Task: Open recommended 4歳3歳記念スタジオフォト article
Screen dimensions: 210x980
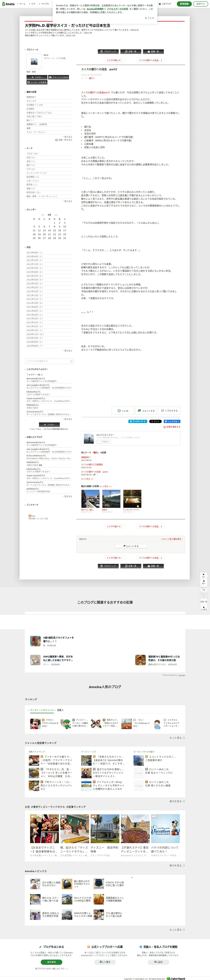Action: 52,641
